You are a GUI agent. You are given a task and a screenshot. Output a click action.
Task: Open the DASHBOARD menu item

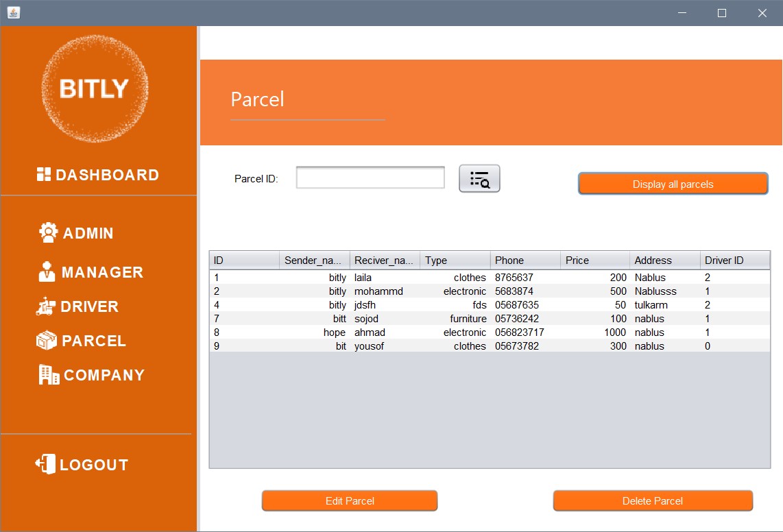click(108, 175)
